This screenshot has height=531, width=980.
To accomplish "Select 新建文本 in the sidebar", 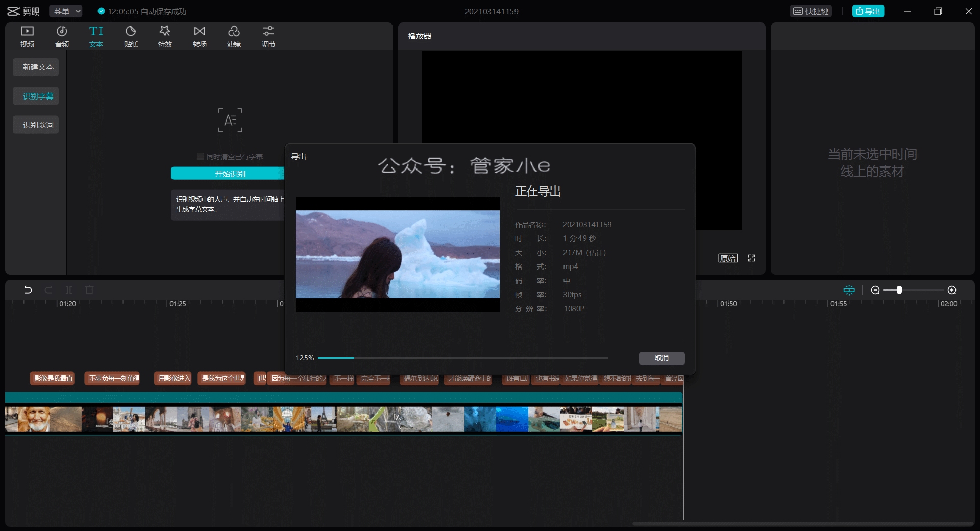I will (x=36, y=67).
